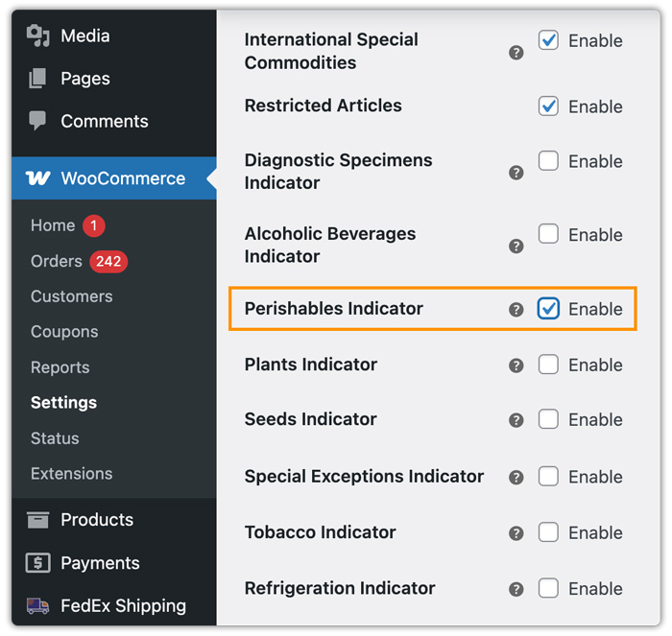Viewport: 672px width, 636px height.
Task: Click the Comments speech bubble icon
Action: point(37,120)
